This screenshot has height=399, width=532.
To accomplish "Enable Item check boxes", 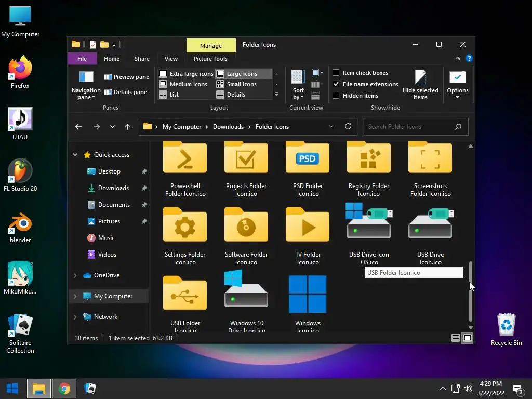I will (x=360, y=73).
